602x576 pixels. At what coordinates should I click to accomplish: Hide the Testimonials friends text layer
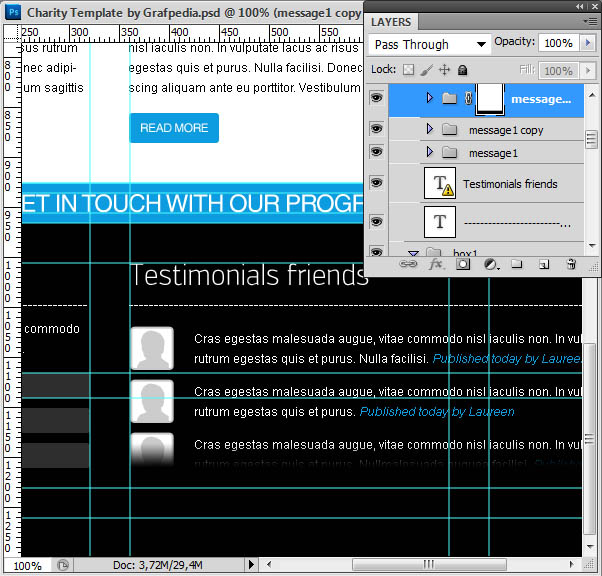coord(377,182)
